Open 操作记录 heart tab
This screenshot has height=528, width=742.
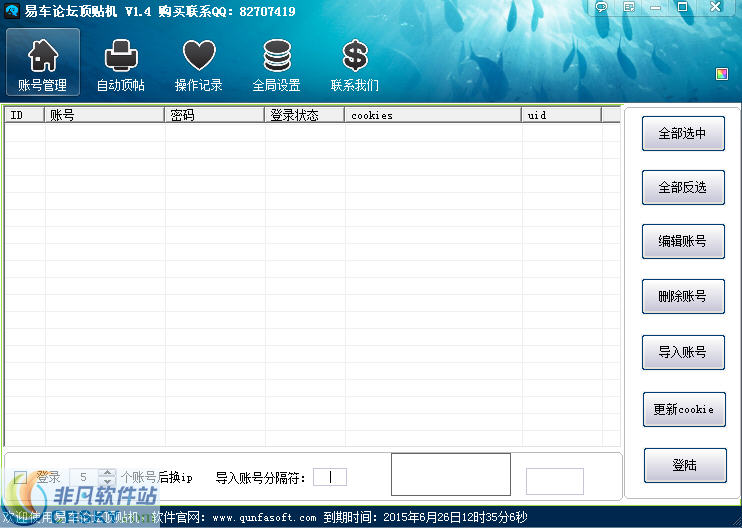click(199, 65)
